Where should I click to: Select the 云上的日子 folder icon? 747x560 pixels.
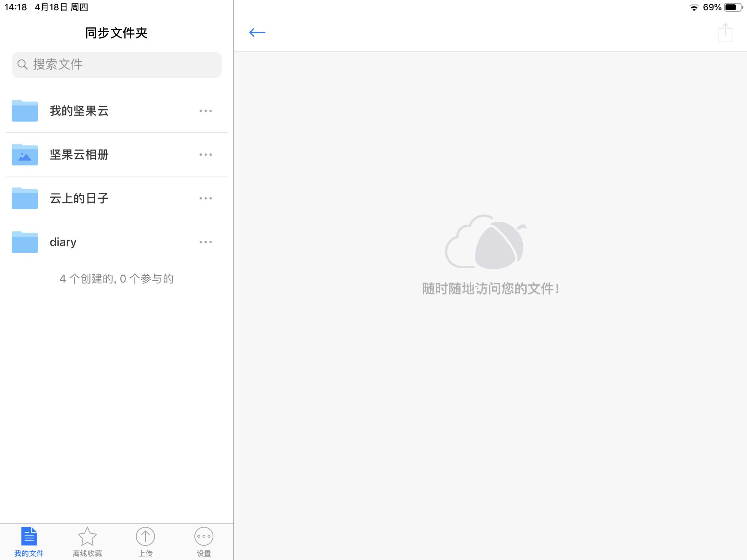[x=24, y=198]
